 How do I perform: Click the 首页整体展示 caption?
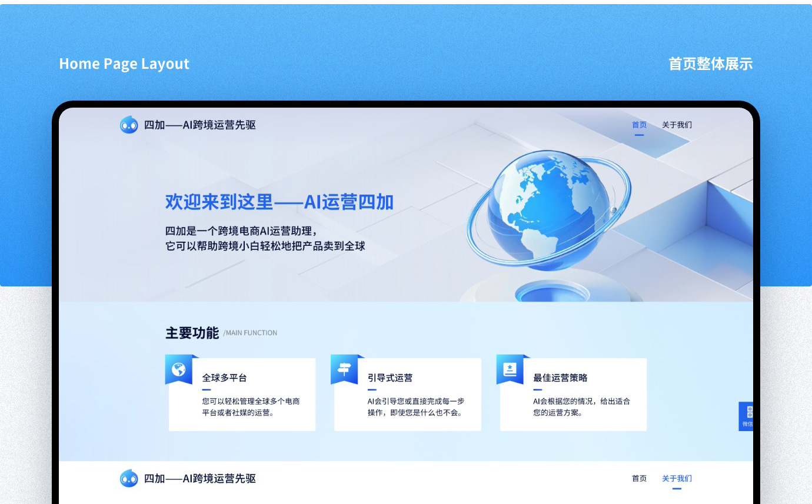[x=710, y=64]
